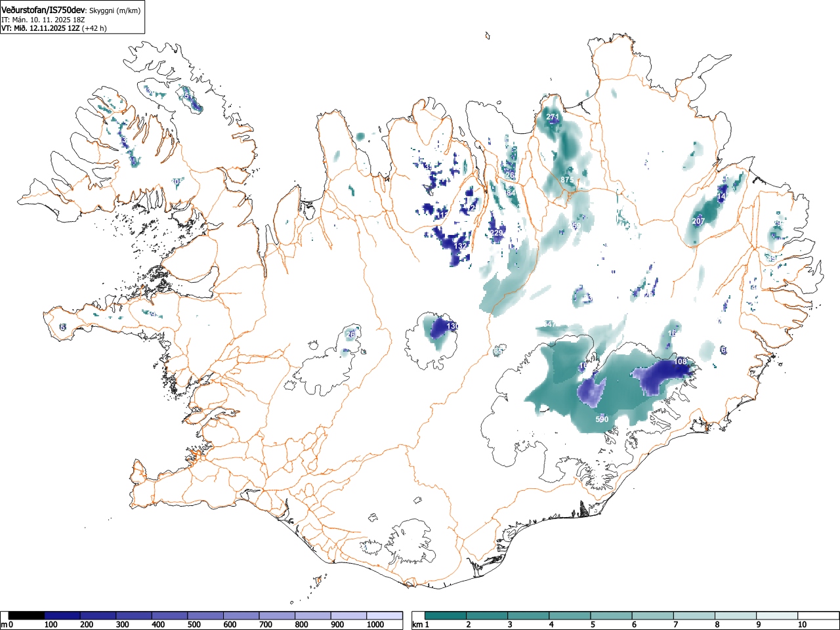
Task: Click the 900–1000 m pale lavender swatch
Action: [x=348, y=616]
